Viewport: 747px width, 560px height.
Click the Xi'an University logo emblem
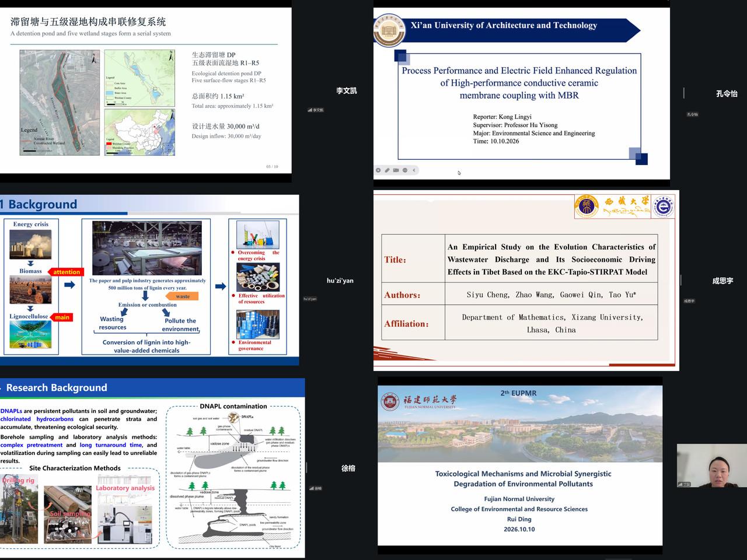click(389, 30)
